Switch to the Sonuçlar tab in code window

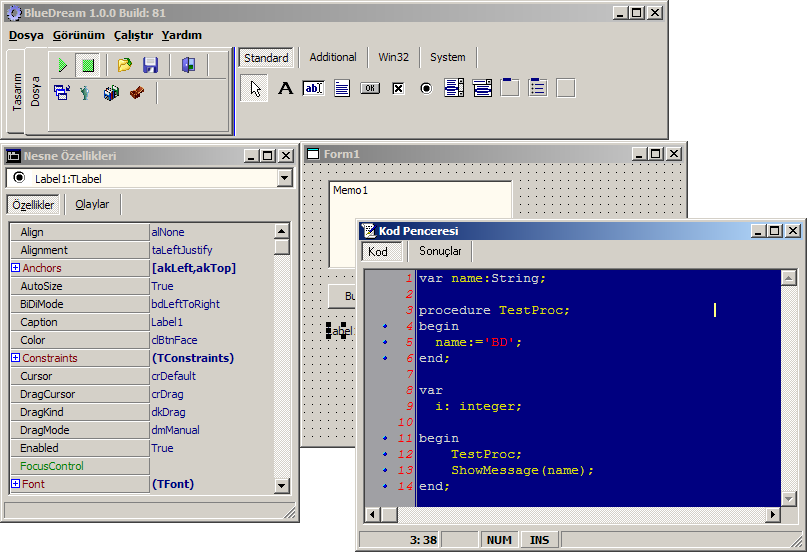click(x=440, y=251)
